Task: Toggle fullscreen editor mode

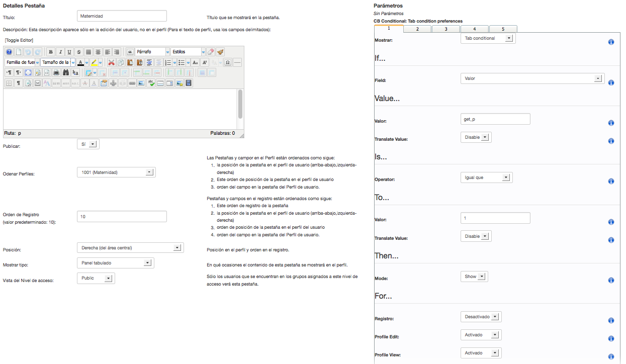Action: click(x=28, y=73)
